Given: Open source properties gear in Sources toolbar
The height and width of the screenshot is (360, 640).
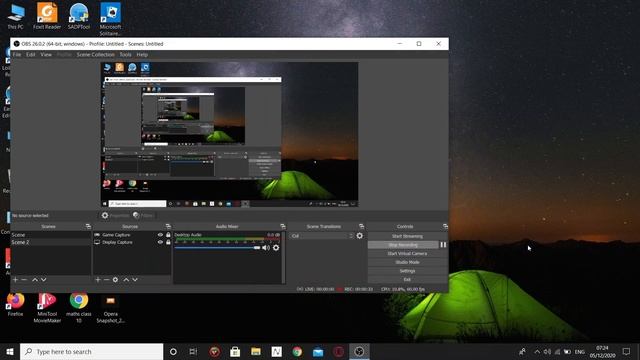Looking at the screenshot, I should click(x=116, y=280).
